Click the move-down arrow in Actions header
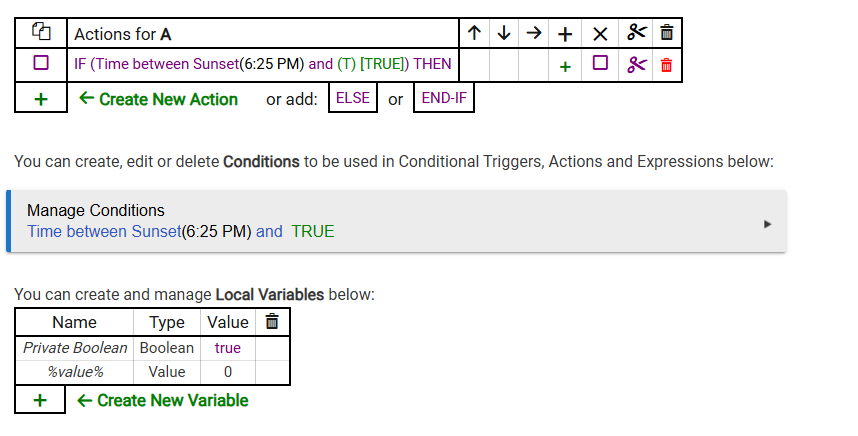Image resolution: width=858 pixels, height=436 pixels. pyautogui.click(x=504, y=33)
